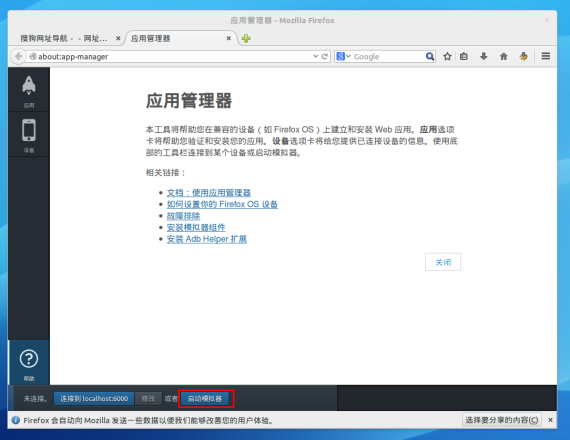Close the 应用管理器 tab
The image size is (570, 440).
click(229, 38)
